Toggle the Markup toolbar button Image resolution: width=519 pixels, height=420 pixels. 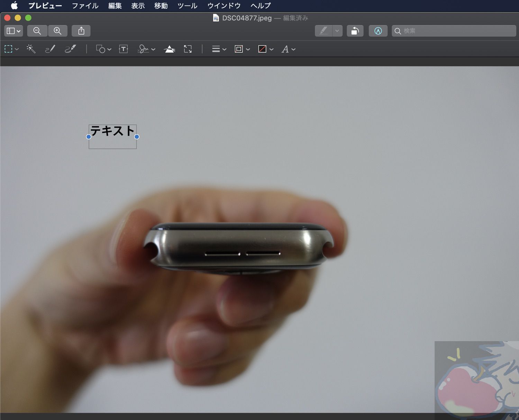[378, 31]
